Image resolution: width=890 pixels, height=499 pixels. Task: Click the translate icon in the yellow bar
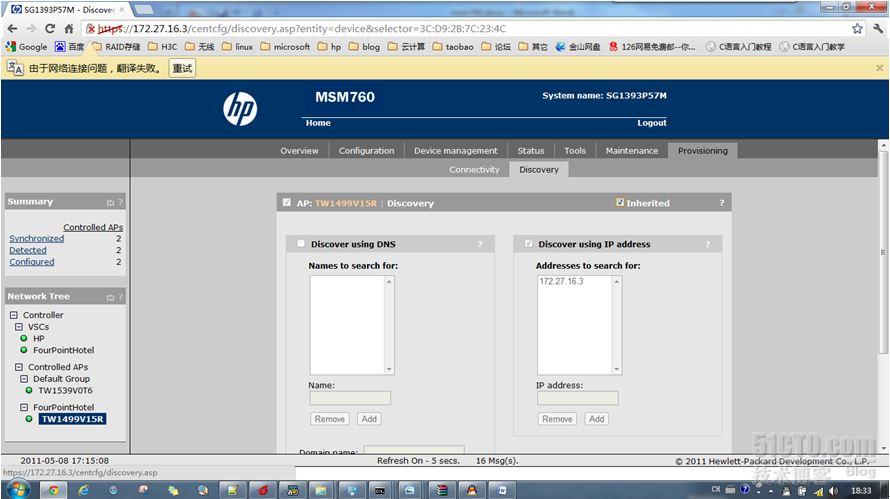click(15, 68)
